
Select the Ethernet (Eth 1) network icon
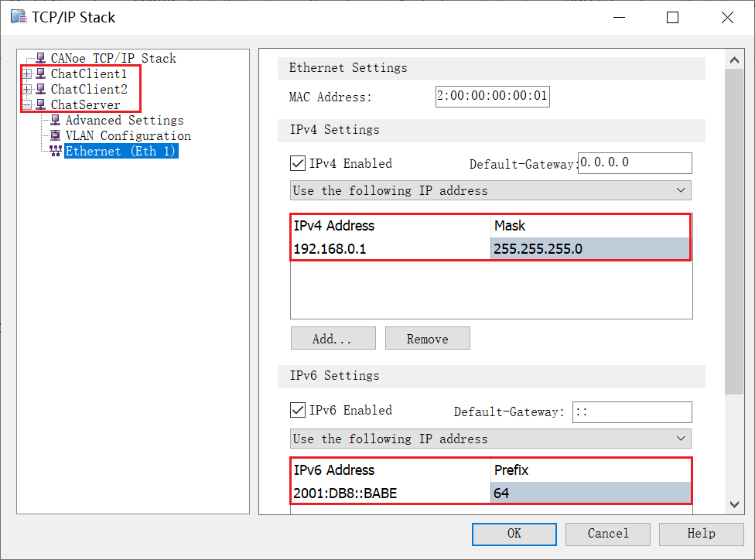56,151
